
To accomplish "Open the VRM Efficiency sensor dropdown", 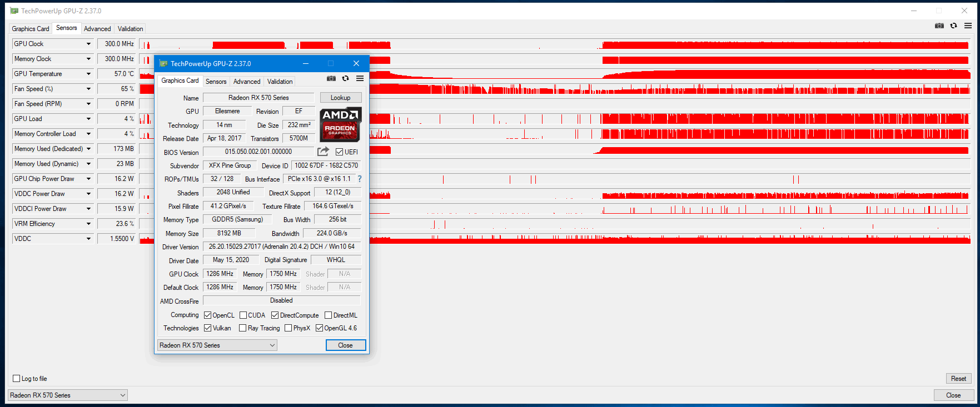I will coord(88,224).
